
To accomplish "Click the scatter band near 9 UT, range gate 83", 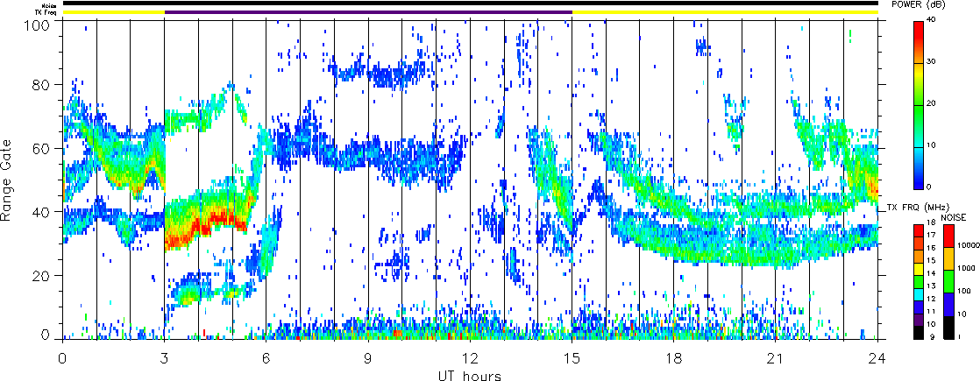I will coord(381,74).
